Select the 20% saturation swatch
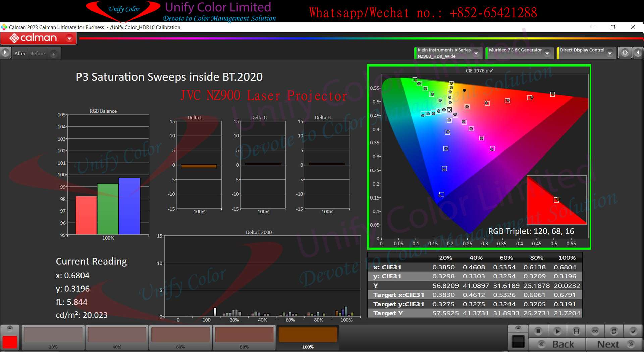This screenshot has width=644, height=352. click(53, 337)
